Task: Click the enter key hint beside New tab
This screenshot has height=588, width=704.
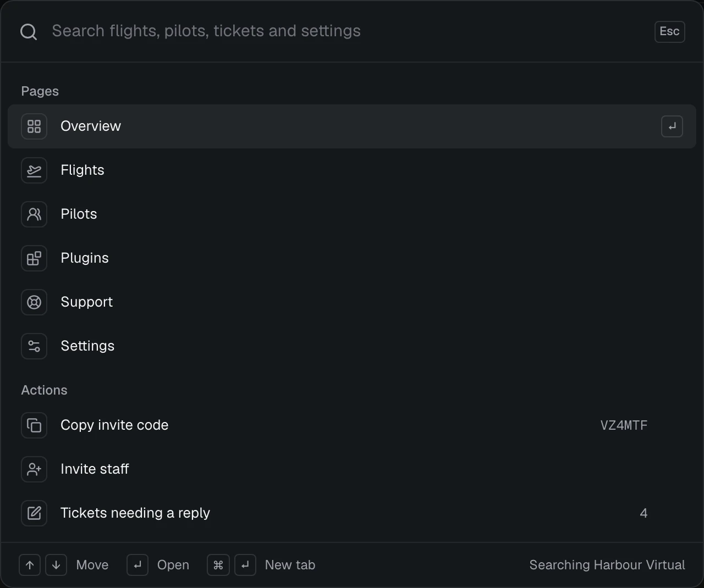Action: (x=245, y=565)
